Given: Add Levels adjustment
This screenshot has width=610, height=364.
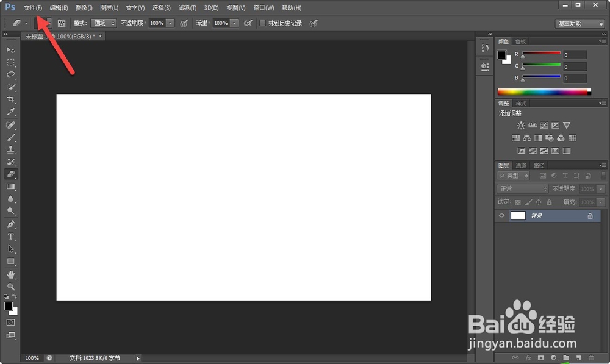Looking at the screenshot, I should (x=533, y=125).
